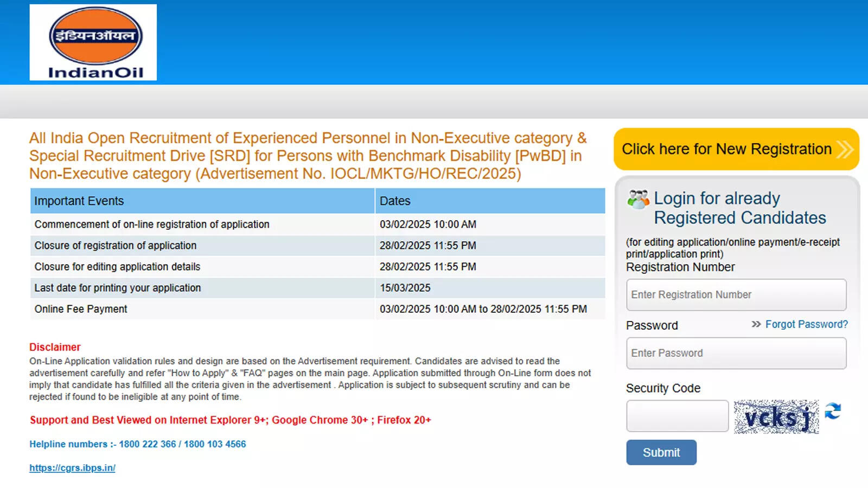The width and height of the screenshot is (868, 488).
Task: Click the Security Code text box
Action: [677, 416]
